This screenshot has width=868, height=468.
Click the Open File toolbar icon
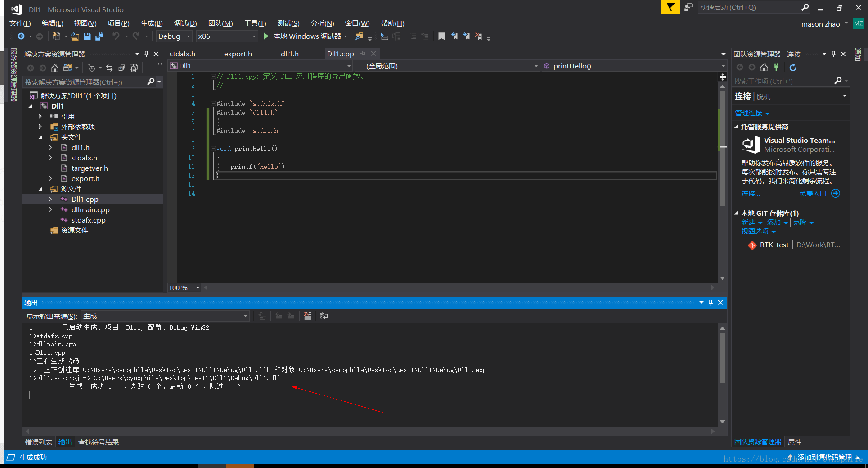point(75,36)
